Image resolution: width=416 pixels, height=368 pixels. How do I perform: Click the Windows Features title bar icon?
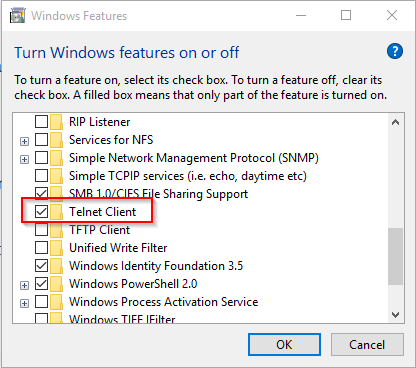point(18,16)
